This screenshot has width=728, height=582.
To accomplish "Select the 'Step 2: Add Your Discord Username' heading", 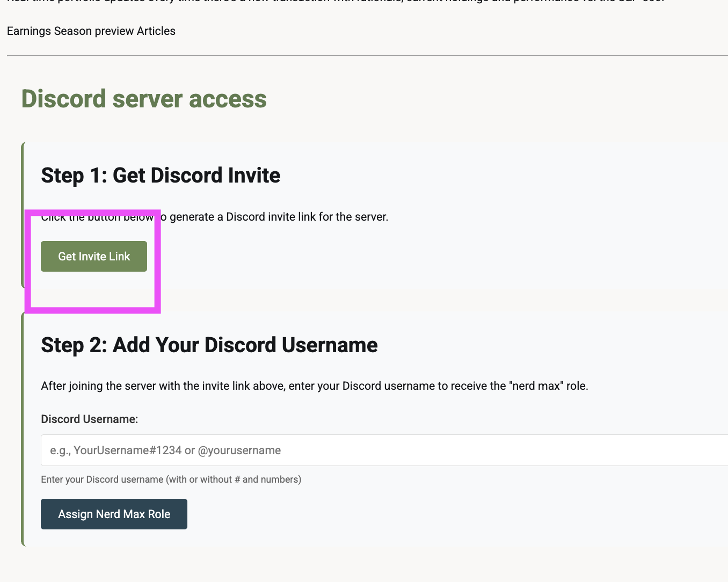I will pos(209,345).
